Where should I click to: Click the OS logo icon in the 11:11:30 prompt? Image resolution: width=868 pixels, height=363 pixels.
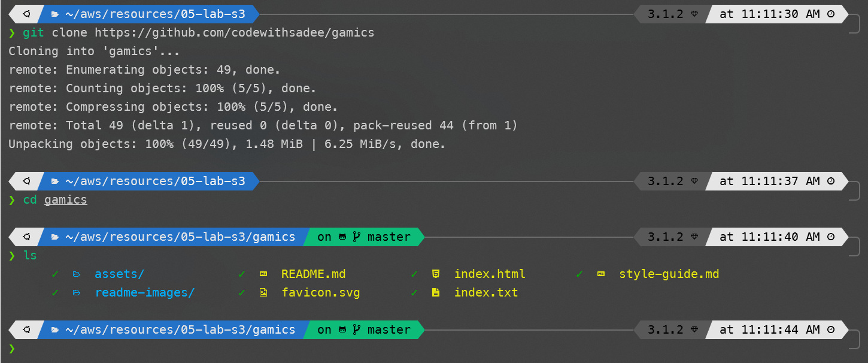pyautogui.click(x=26, y=14)
